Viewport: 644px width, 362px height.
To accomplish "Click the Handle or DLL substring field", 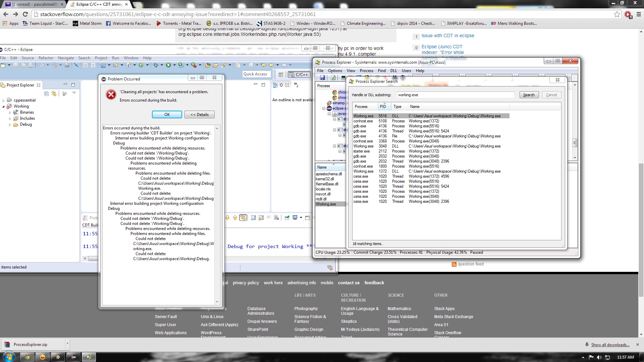I will click(x=455, y=95).
